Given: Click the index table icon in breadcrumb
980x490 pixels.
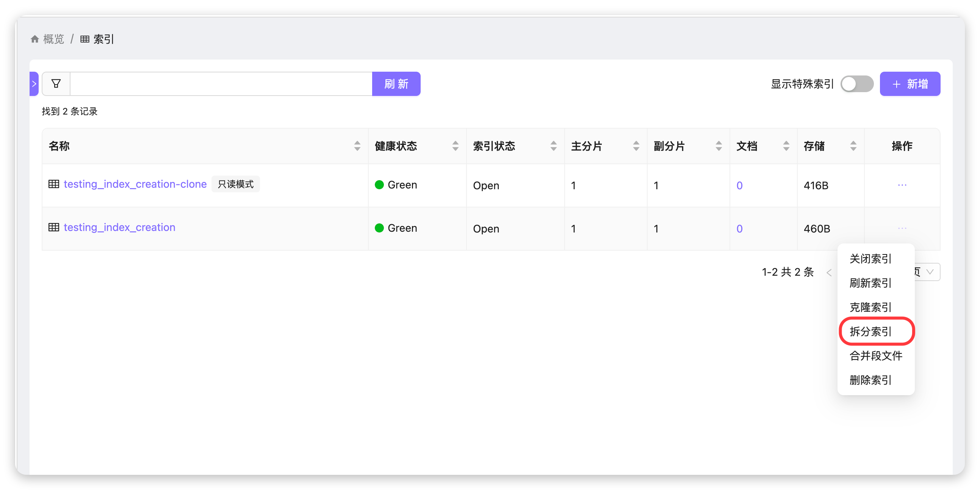Looking at the screenshot, I should (x=85, y=39).
